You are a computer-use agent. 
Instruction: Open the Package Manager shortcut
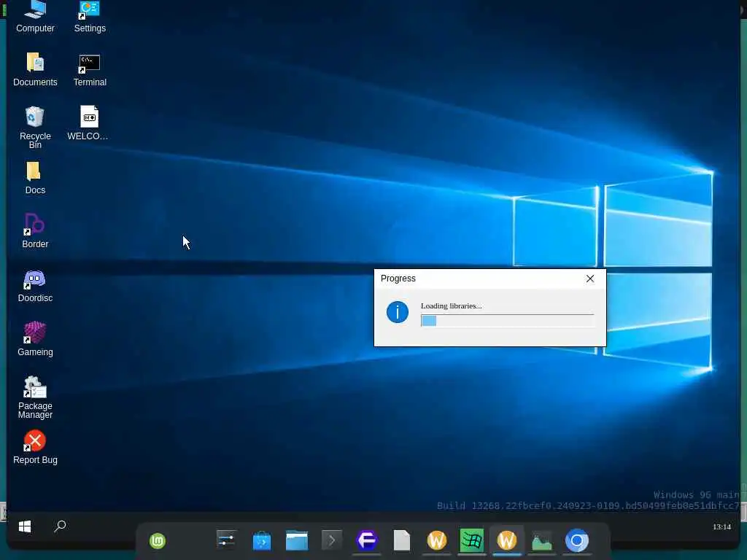(35, 397)
